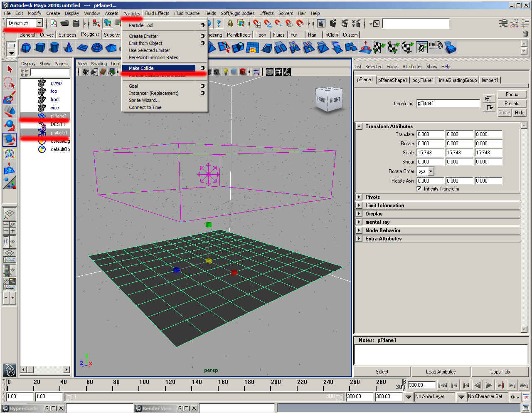Save scene with floppy disk icon
The width and height of the screenshot is (532, 413).
pos(76,23)
